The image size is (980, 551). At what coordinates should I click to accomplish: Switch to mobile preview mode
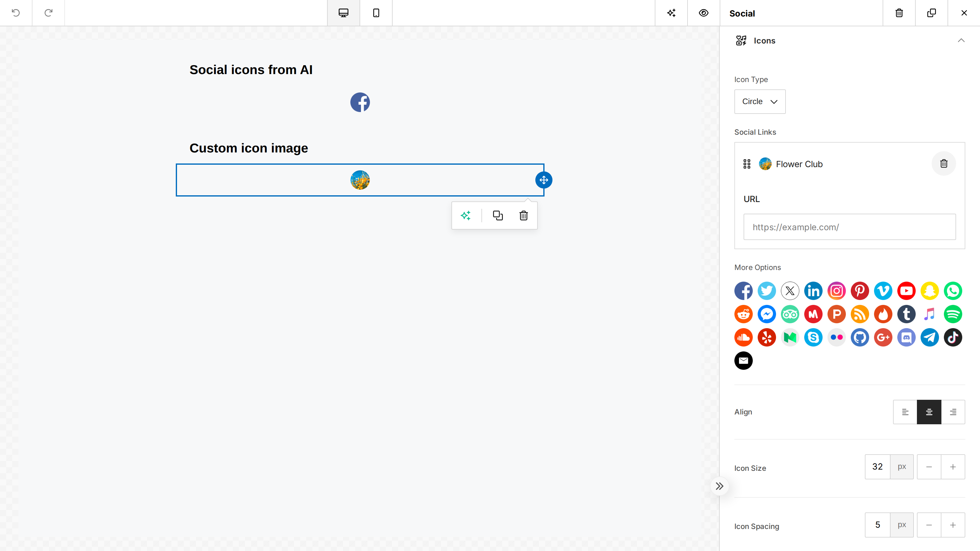376,13
